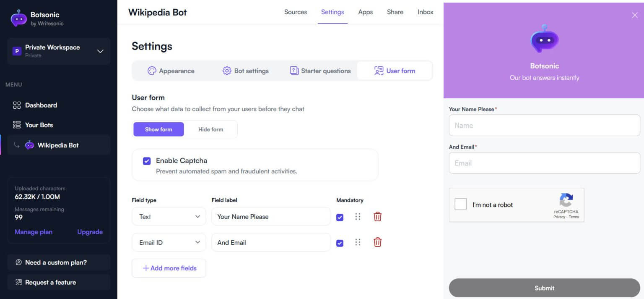Click drag handle of Your Name Please row
This screenshot has height=299, width=644.
click(x=358, y=217)
